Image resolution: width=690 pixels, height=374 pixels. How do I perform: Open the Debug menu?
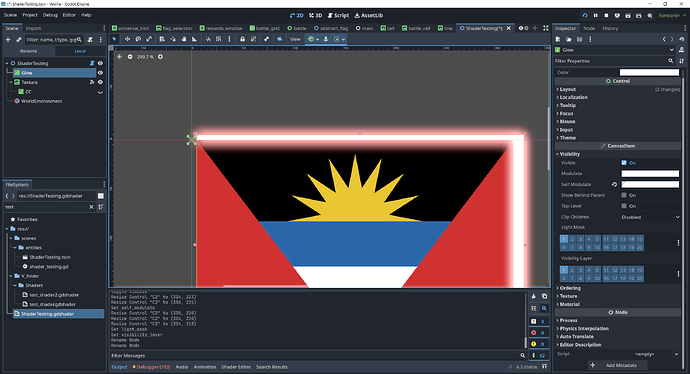coord(50,15)
